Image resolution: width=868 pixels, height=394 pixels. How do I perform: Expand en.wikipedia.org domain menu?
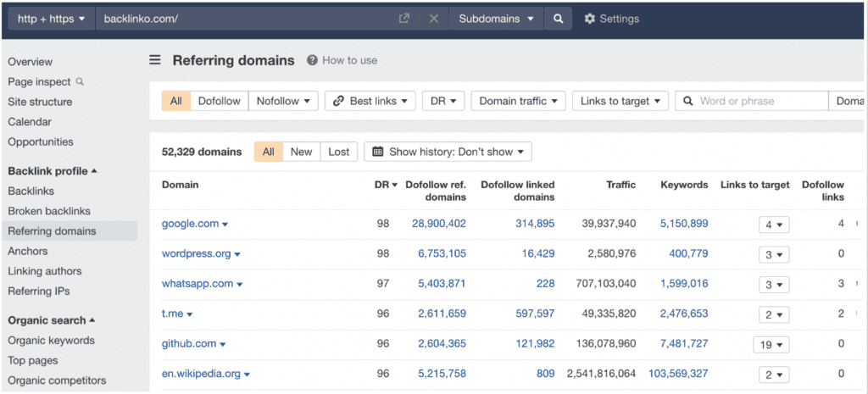click(247, 375)
